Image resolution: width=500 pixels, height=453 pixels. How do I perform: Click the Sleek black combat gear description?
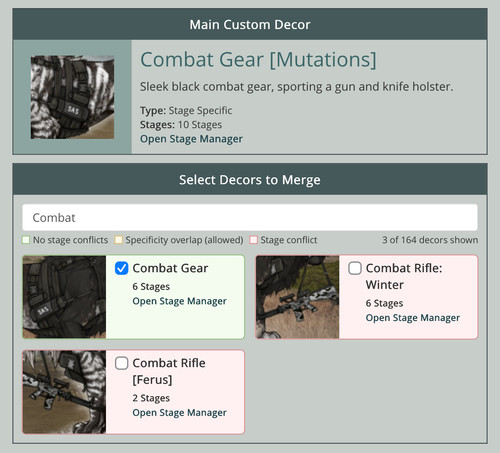point(297,87)
